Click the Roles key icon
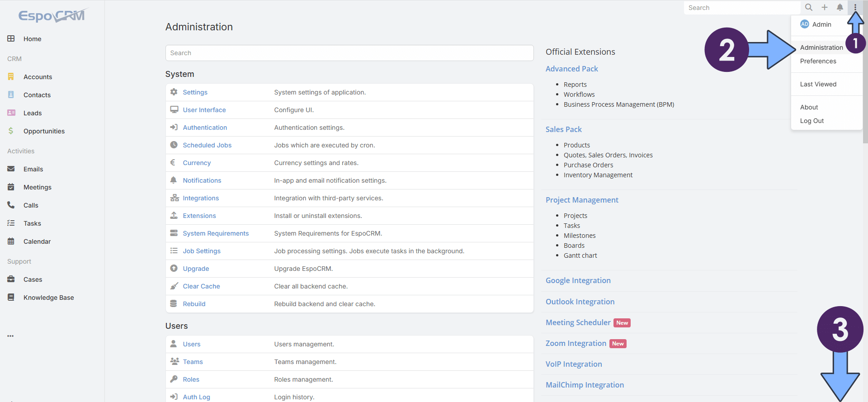The width and height of the screenshot is (868, 402). [x=174, y=379]
